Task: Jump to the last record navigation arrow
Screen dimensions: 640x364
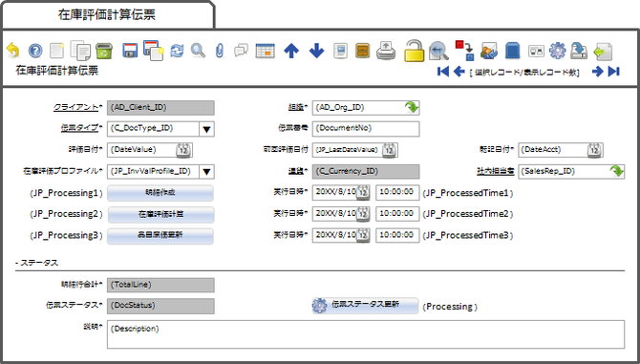Action: coord(614,72)
